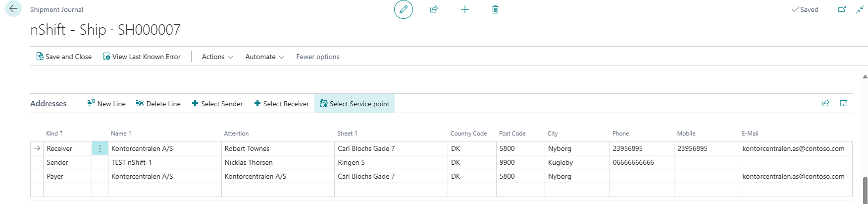Click Select Service point
Image resolution: width=868 pixels, height=204 pixels.
coord(355,104)
